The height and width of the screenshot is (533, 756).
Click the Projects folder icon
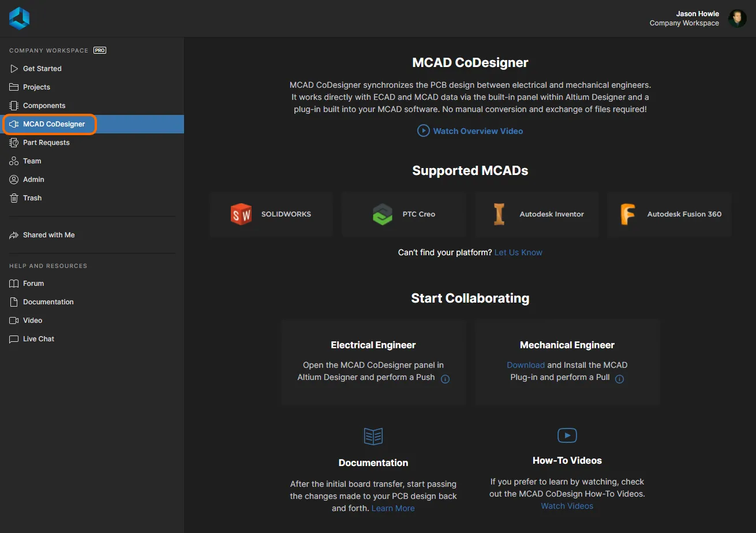click(x=14, y=87)
